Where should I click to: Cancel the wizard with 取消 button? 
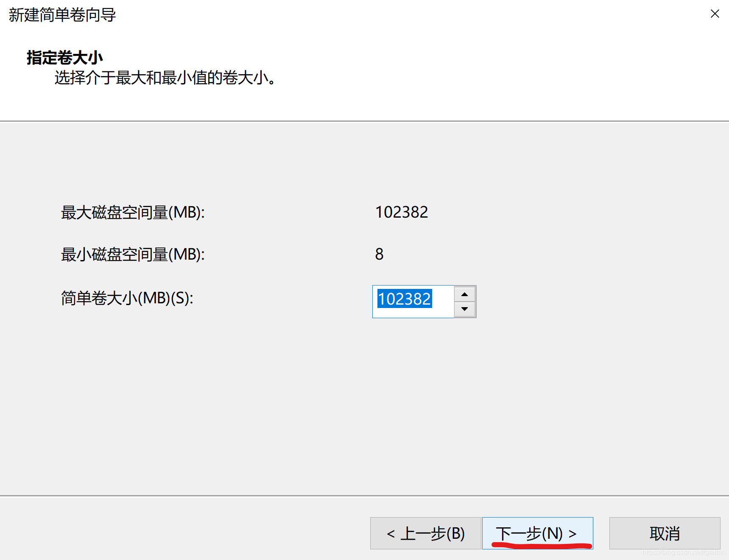[665, 533]
